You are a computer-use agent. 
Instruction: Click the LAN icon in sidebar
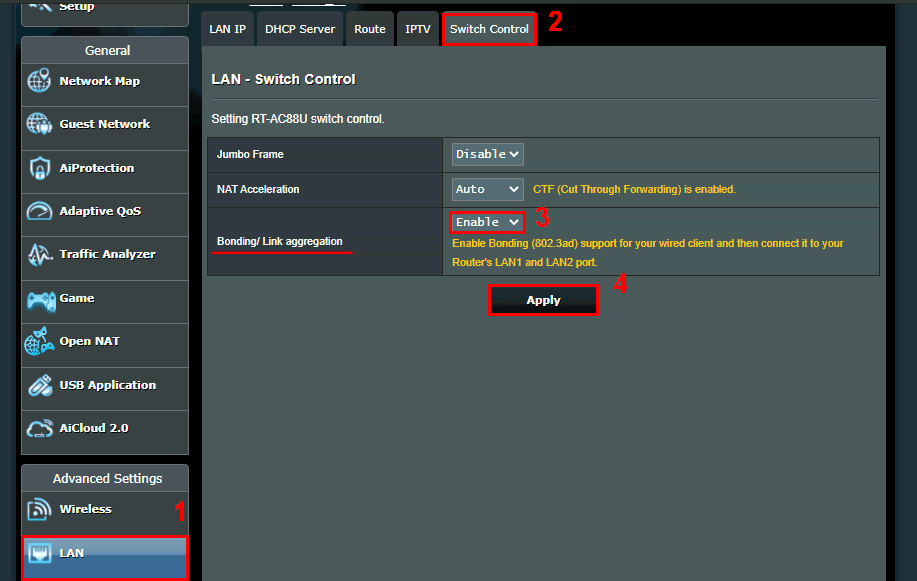pos(40,553)
